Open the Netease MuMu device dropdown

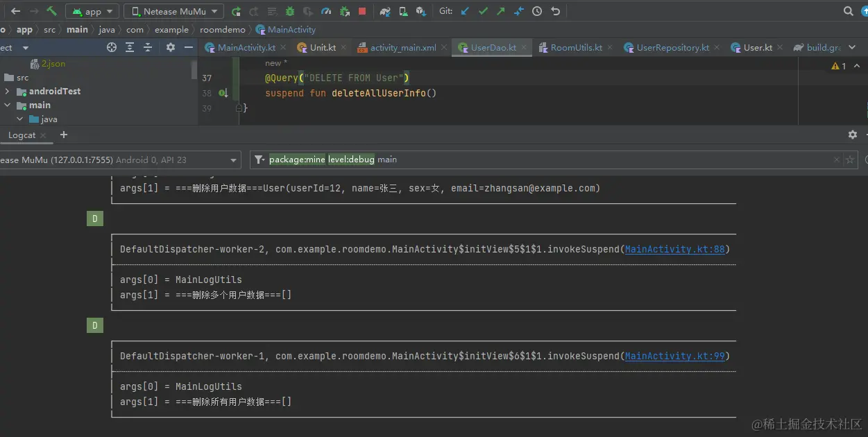click(x=174, y=11)
